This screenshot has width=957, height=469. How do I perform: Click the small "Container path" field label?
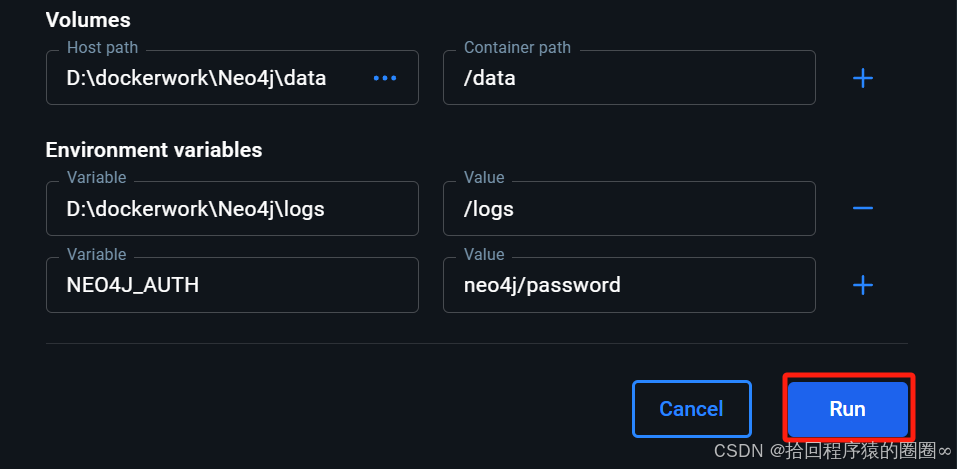coord(517,48)
